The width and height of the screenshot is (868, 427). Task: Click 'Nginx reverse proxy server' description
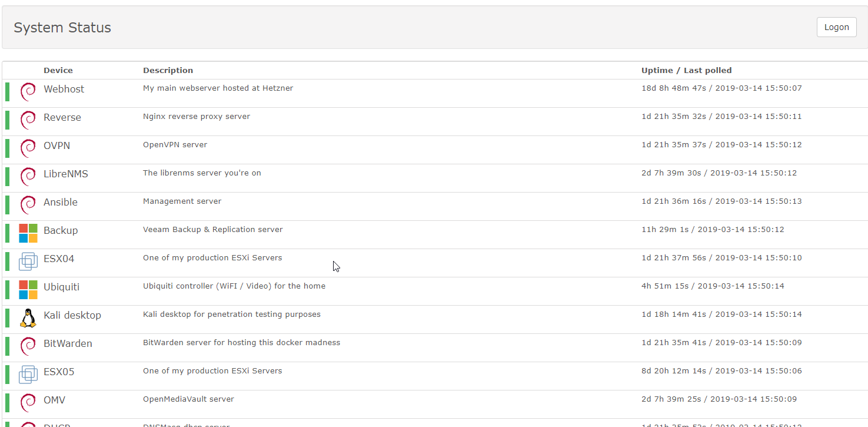click(197, 117)
